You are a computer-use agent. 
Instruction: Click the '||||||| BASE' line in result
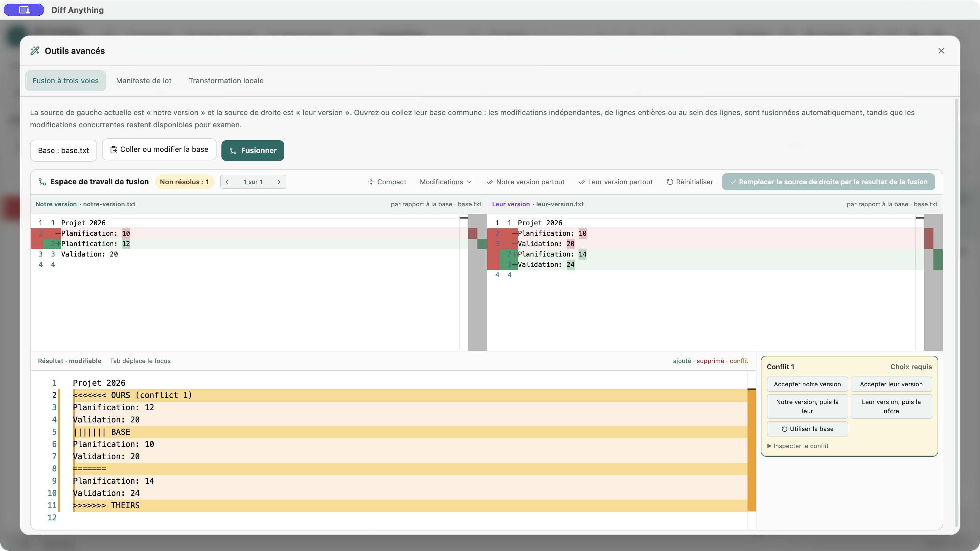(410, 432)
